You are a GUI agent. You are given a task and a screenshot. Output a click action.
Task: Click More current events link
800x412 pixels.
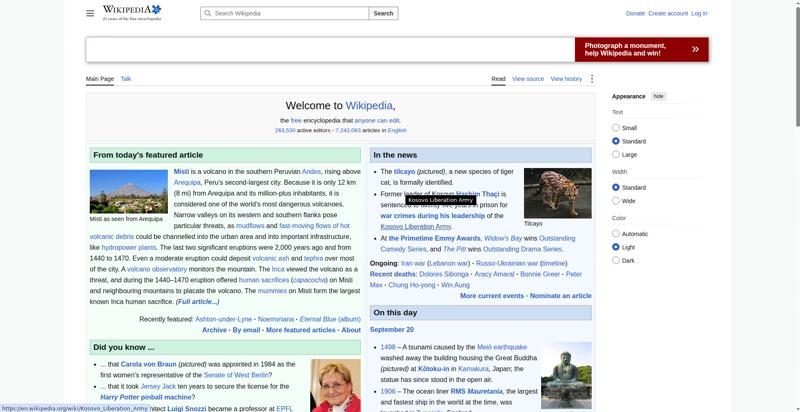(492, 296)
